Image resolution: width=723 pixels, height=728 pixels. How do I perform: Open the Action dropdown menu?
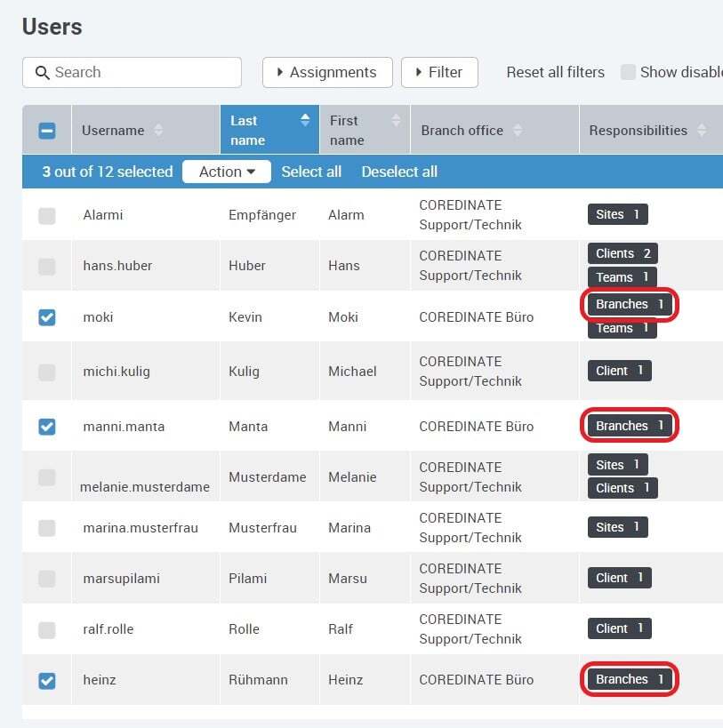pyautogui.click(x=227, y=172)
